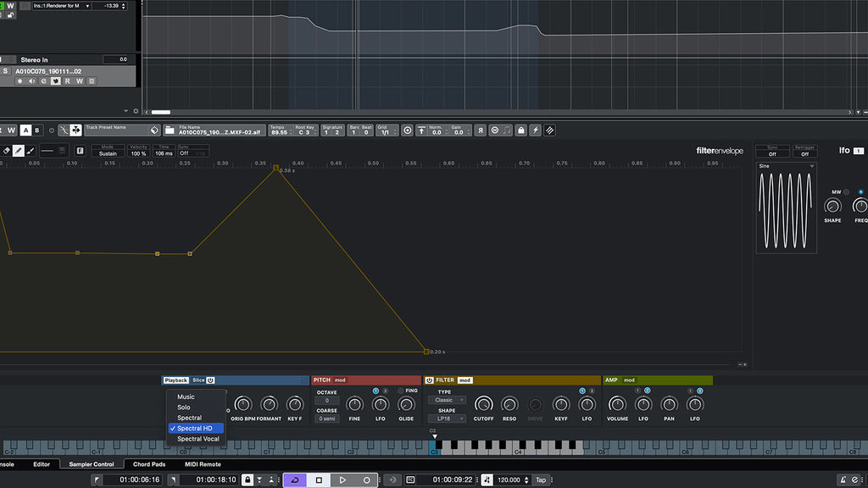Click the normalize arrow icon
Viewport: 868px width, 488px height.
[x=422, y=130]
